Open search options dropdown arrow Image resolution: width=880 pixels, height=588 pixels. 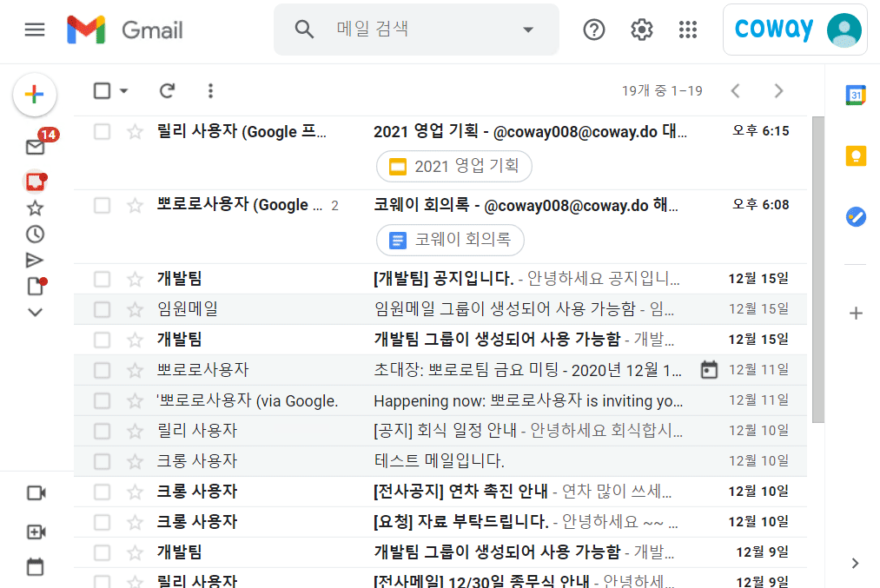click(x=528, y=30)
